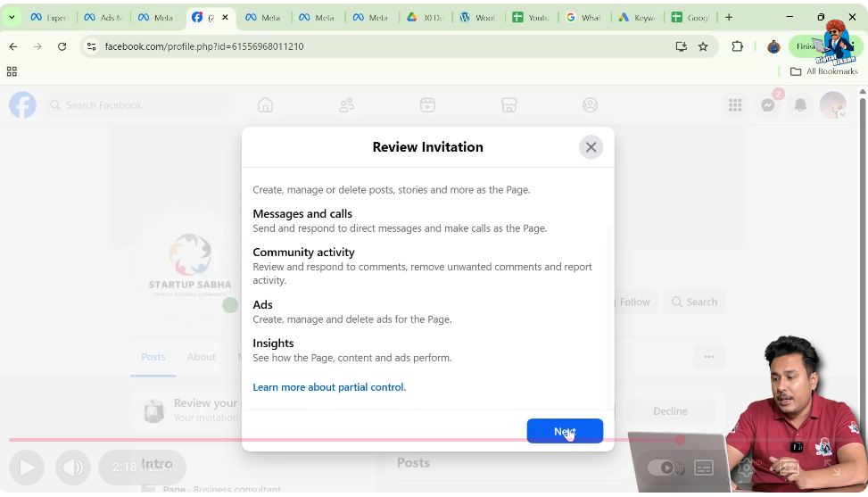Switch to the Posts tab
The height and width of the screenshot is (497, 868).
click(x=153, y=357)
